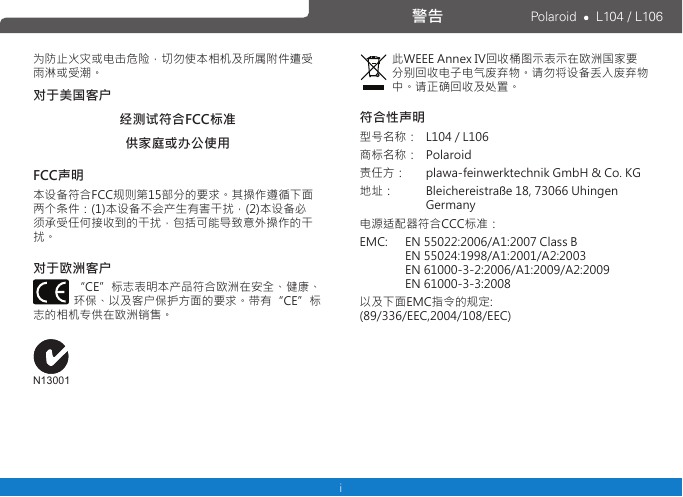Click the model value L104 / L106
Screen dimensions: 683x497
coord(457,137)
